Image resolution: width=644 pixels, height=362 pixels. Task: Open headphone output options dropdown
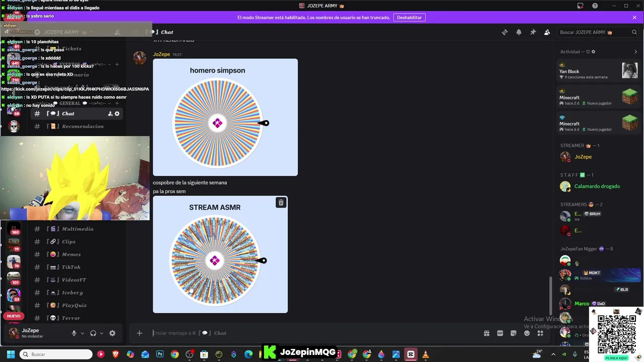[x=102, y=333]
